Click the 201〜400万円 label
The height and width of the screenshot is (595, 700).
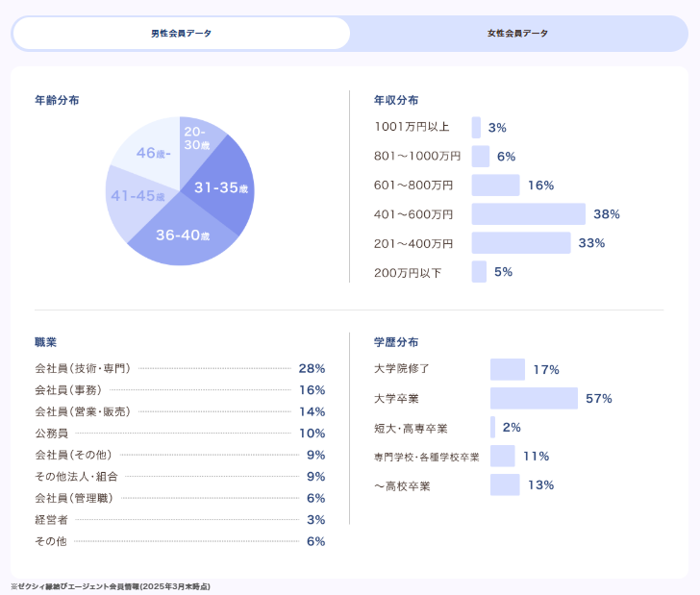click(x=413, y=243)
